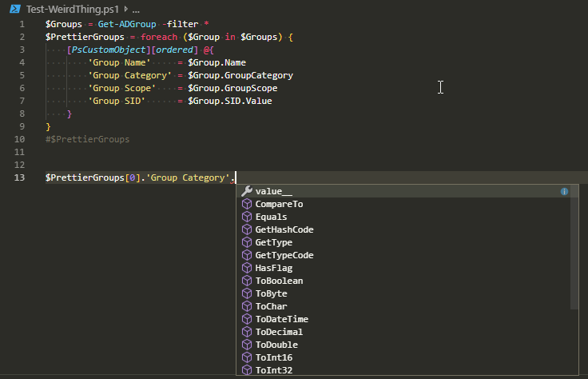Click the method icon beside HasFlag
This screenshot has height=379, width=588.
[247, 268]
